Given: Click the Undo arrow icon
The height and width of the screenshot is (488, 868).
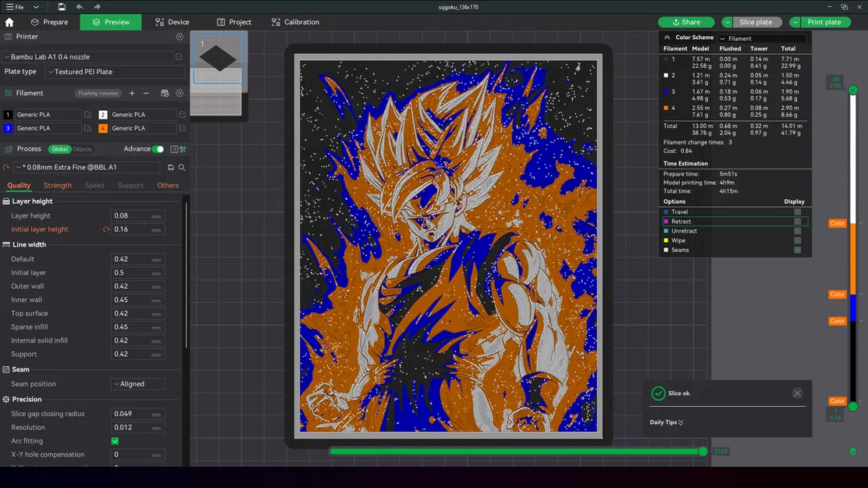Looking at the screenshot, I should [x=79, y=7].
